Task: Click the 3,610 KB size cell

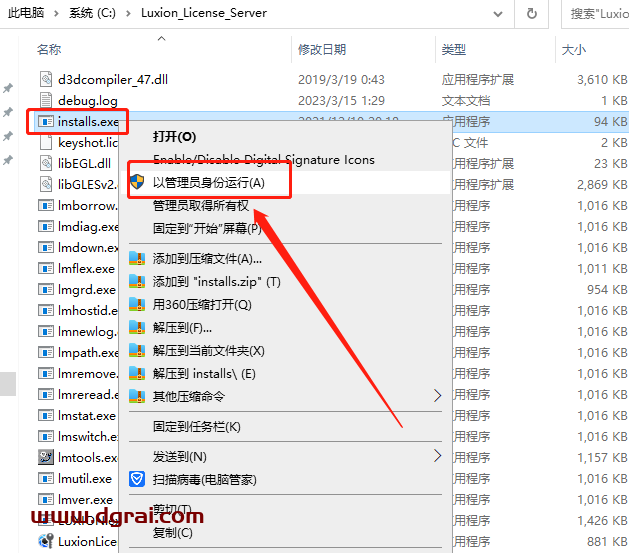Action: (x=602, y=79)
